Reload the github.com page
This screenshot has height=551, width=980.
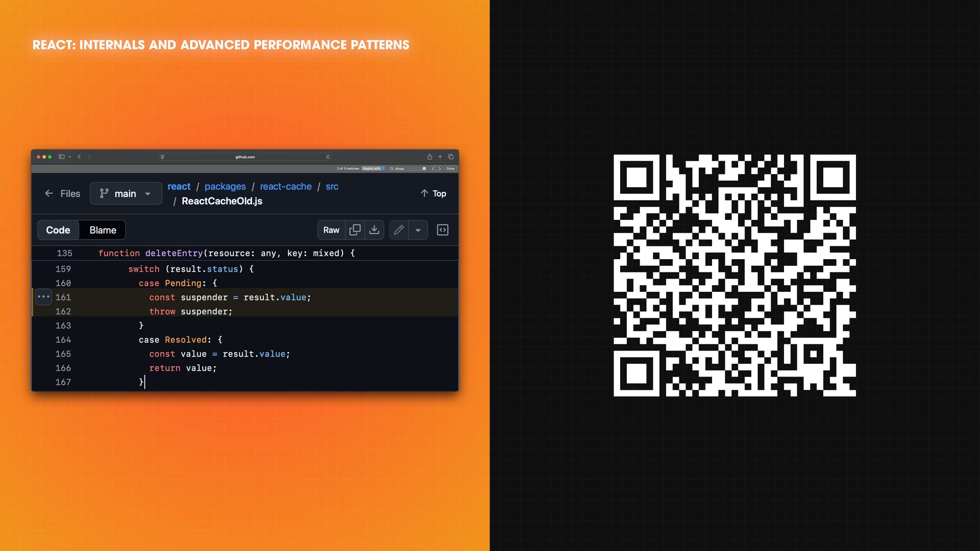328,157
